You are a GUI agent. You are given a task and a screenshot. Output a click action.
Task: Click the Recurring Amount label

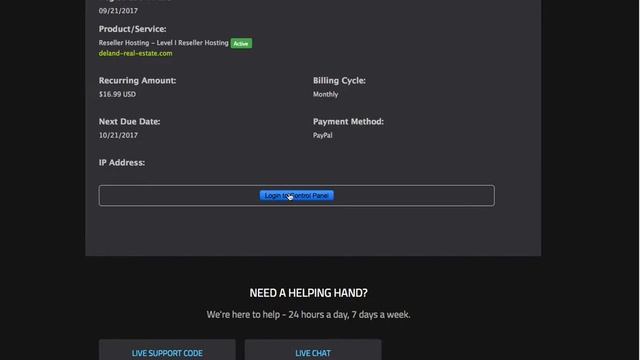pos(138,80)
